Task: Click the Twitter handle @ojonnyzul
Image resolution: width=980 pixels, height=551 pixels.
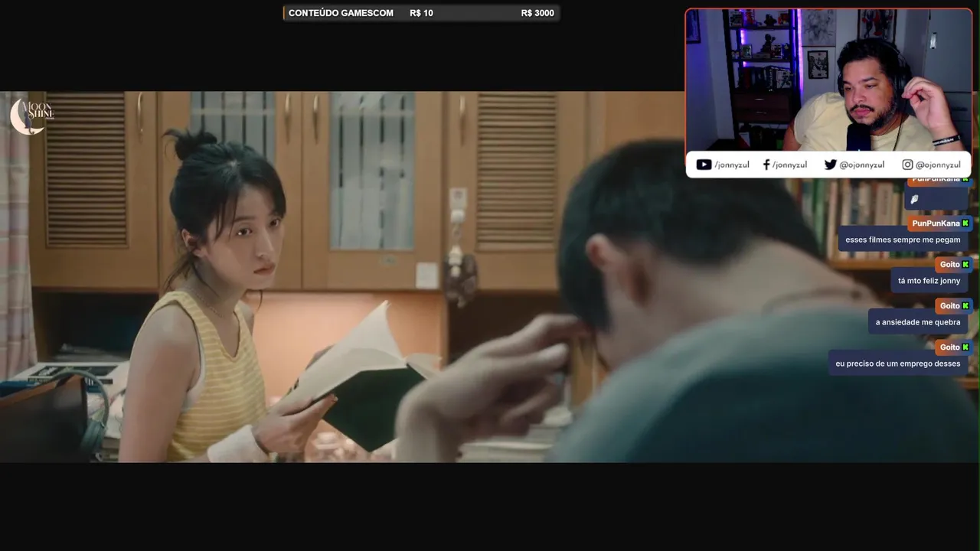Action: pyautogui.click(x=861, y=165)
